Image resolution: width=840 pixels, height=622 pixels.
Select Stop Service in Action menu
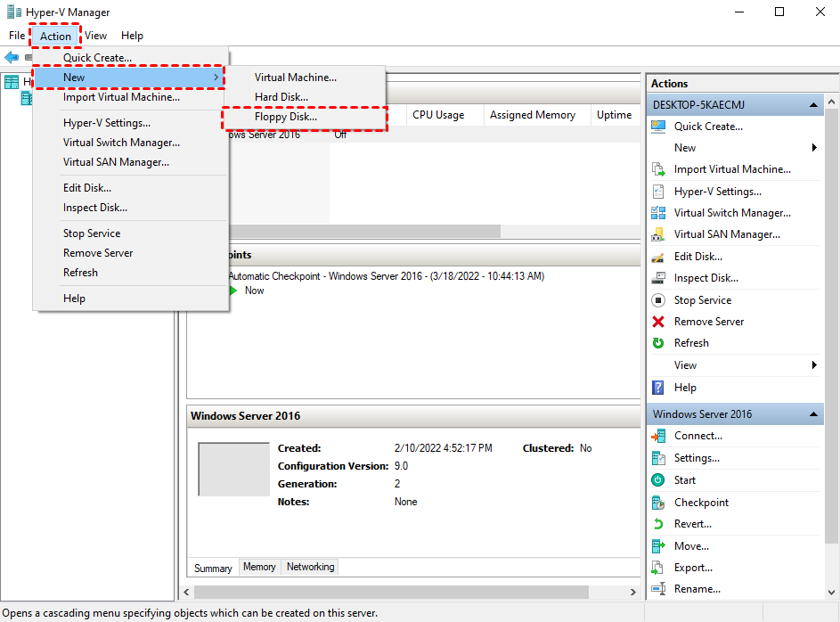tap(131, 233)
